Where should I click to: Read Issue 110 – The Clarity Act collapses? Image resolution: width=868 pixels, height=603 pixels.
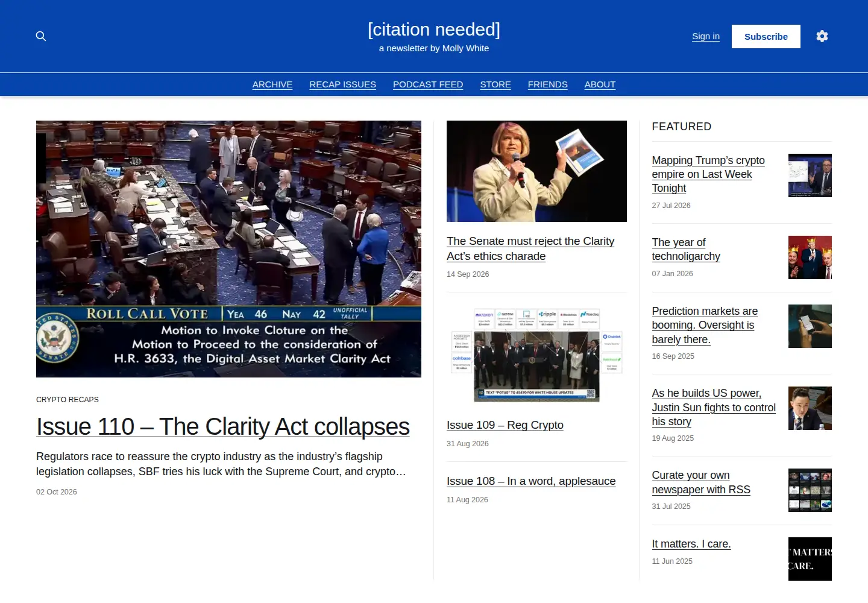tap(223, 426)
